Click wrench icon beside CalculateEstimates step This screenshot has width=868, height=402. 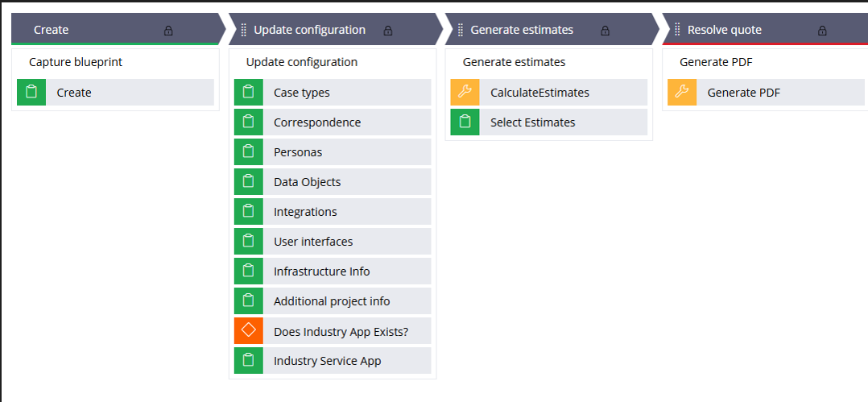(x=465, y=93)
